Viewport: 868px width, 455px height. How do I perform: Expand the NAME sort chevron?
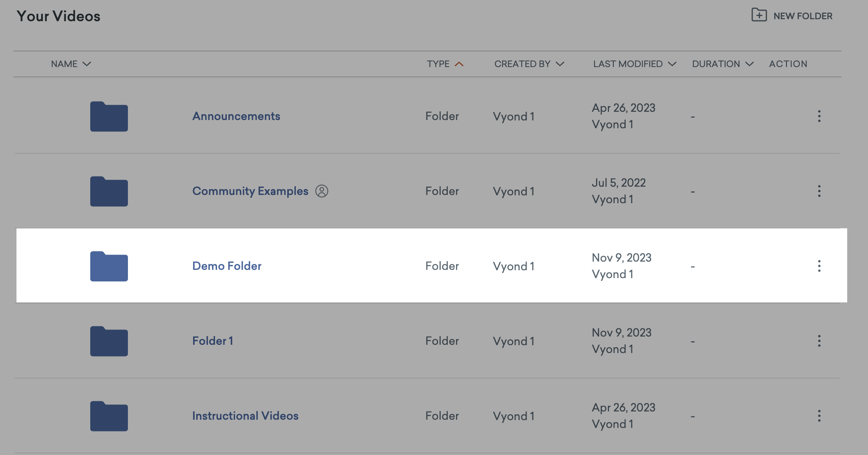pos(87,64)
